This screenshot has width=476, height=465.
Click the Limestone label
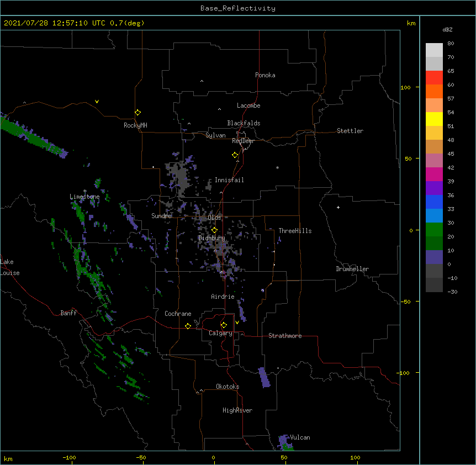(84, 197)
